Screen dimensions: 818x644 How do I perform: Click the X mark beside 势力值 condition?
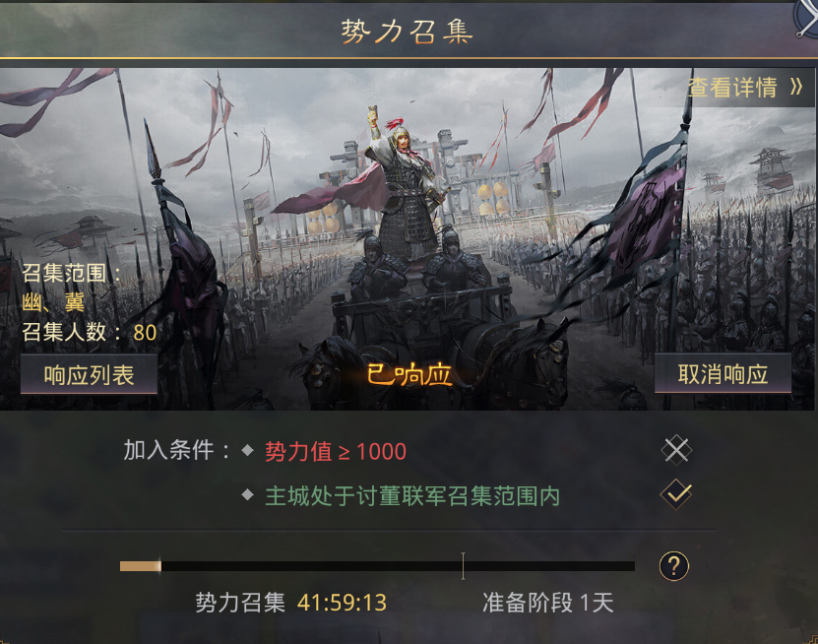point(675,449)
